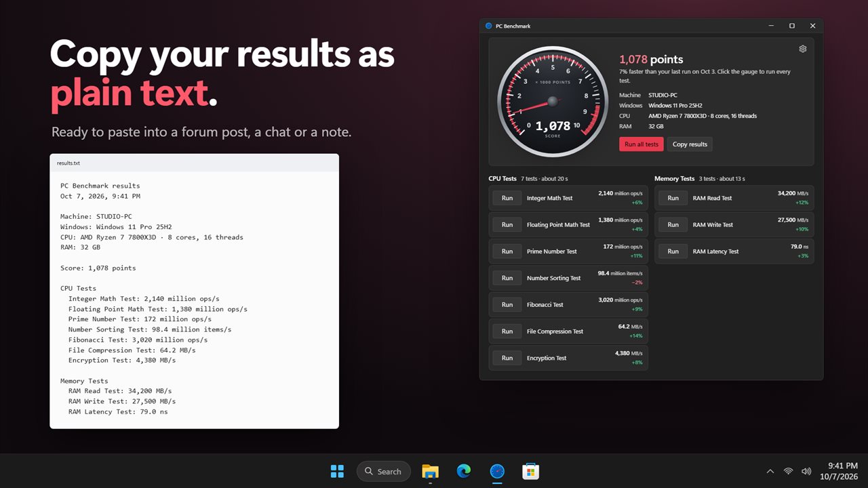Click the Copy results button
This screenshot has height=488, width=868.
[690, 144]
